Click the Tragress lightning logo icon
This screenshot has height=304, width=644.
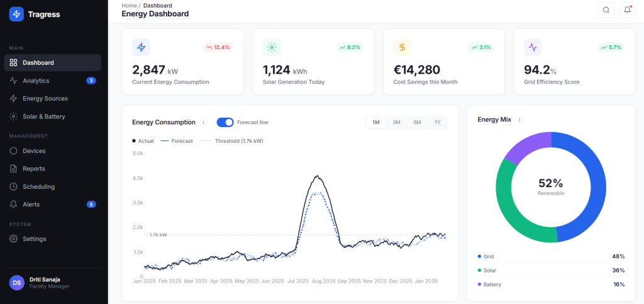pos(16,14)
